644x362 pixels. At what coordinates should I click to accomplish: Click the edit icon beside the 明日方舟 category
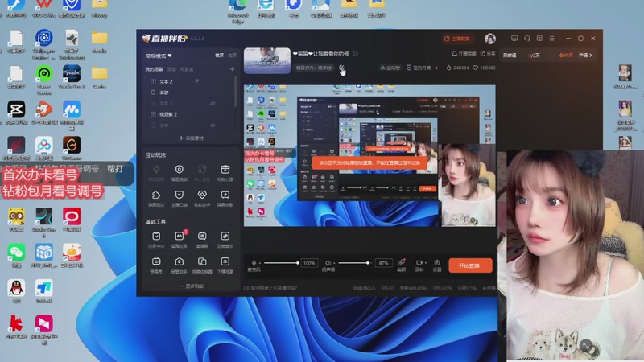pyautogui.click(x=341, y=68)
